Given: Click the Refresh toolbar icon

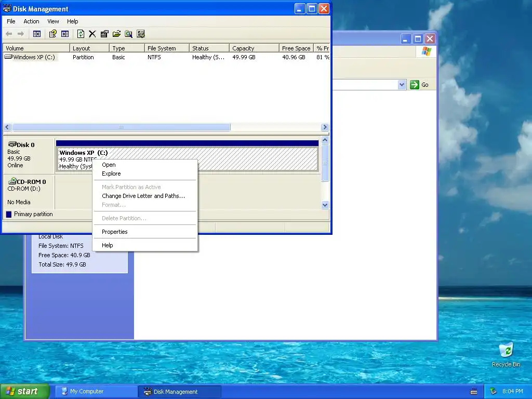Looking at the screenshot, I should [x=81, y=34].
